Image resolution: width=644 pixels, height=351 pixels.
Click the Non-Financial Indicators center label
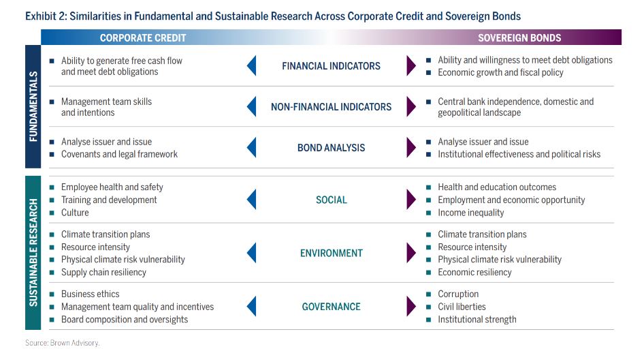pos(331,107)
